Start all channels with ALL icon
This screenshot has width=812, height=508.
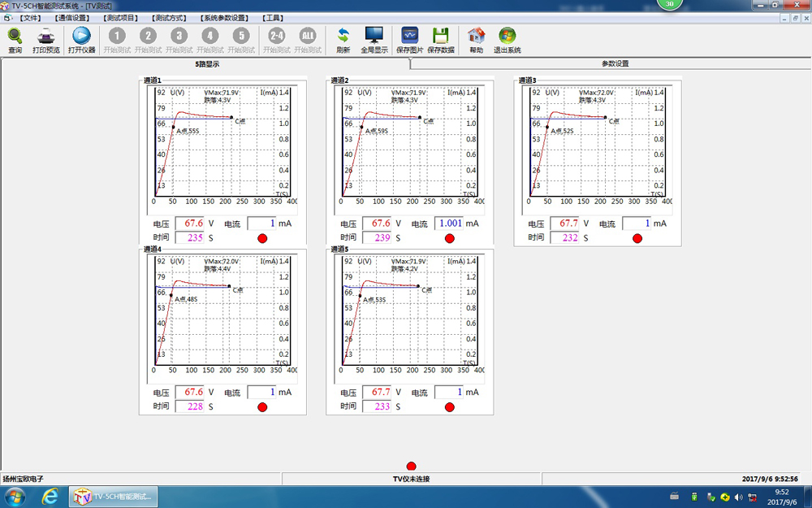click(308, 37)
